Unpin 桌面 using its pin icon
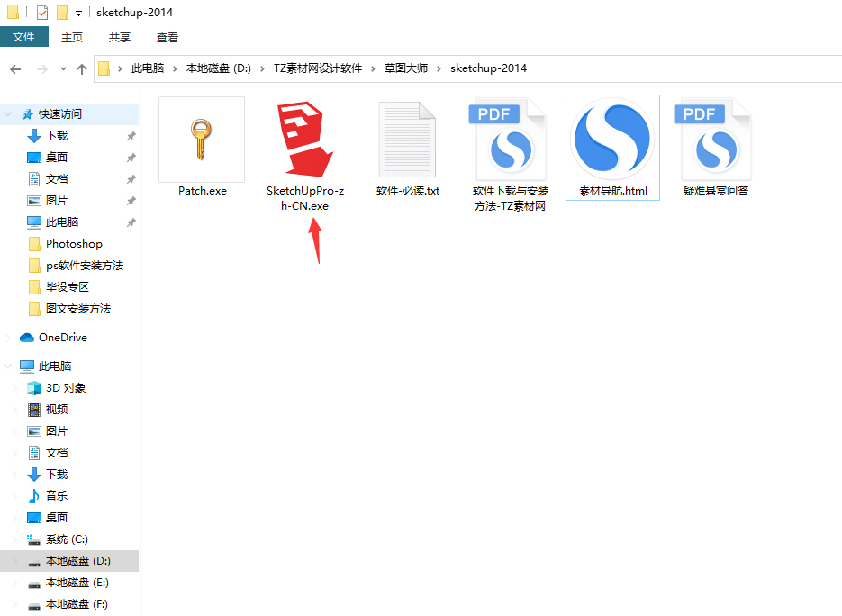 click(x=131, y=158)
